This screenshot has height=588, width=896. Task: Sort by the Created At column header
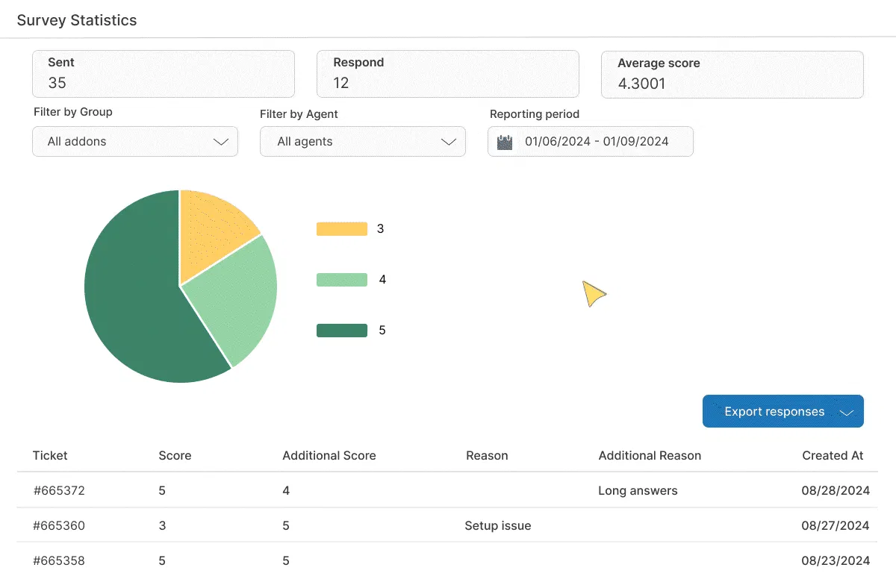(x=833, y=455)
